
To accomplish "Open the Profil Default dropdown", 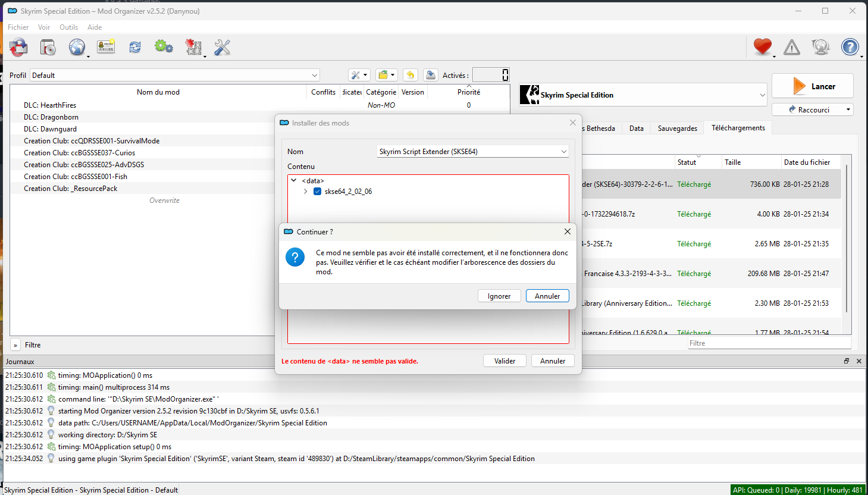I will [x=175, y=75].
